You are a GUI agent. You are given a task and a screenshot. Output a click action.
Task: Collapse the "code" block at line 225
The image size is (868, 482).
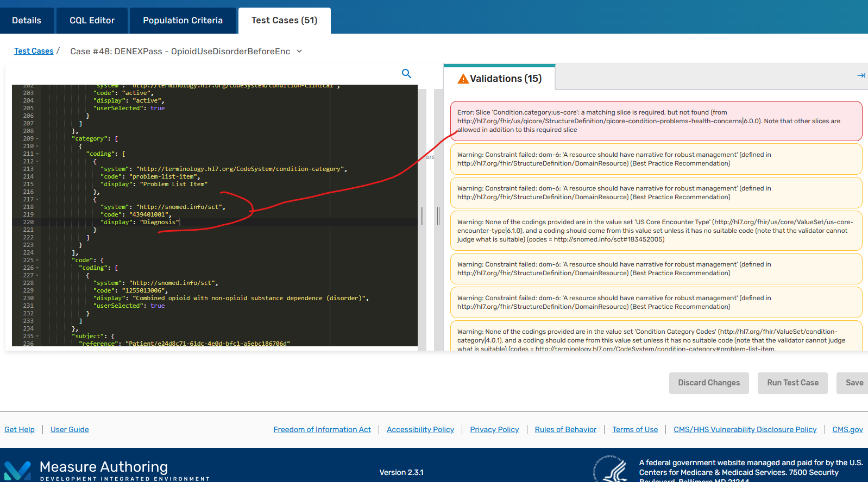[37, 261]
